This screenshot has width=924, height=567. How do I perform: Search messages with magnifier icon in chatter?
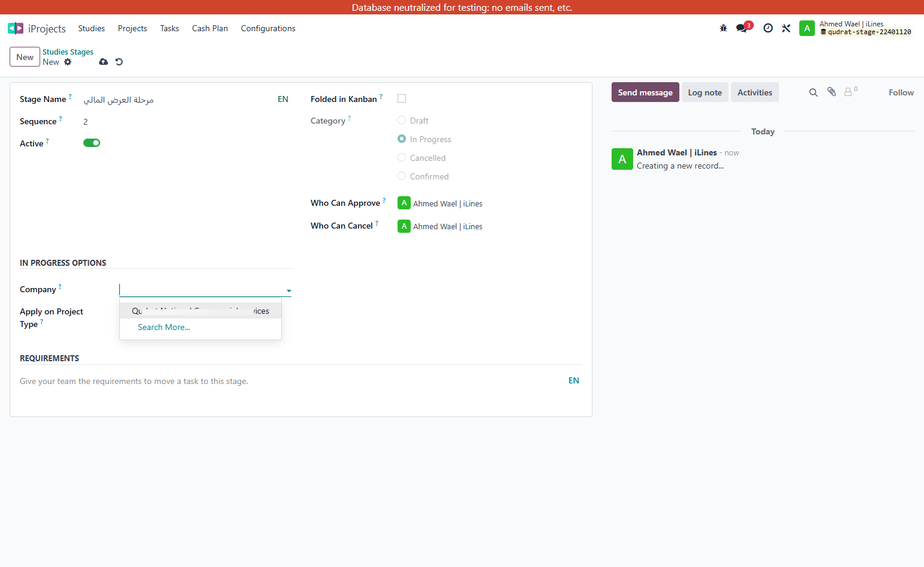tap(813, 92)
